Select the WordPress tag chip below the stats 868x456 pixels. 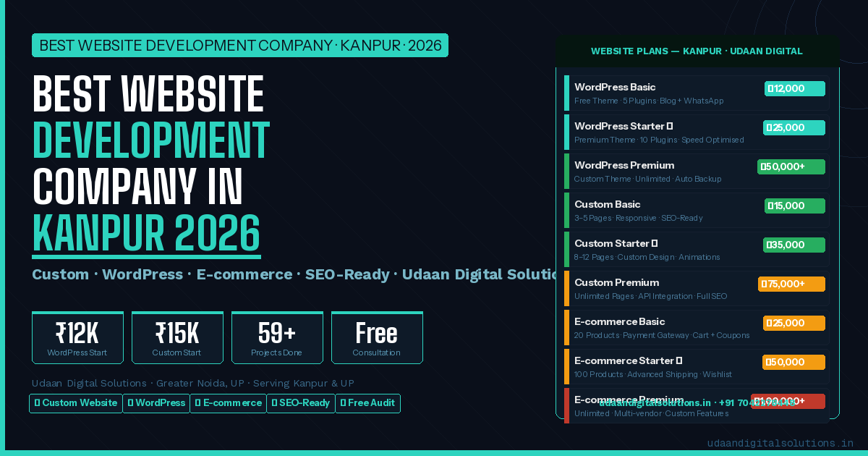coord(156,403)
